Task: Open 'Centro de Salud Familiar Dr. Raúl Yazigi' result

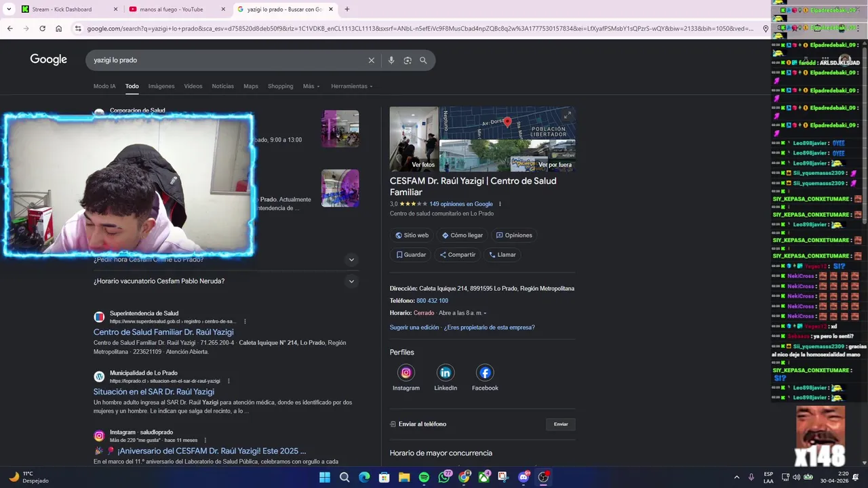Action: (x=163, y=332)
